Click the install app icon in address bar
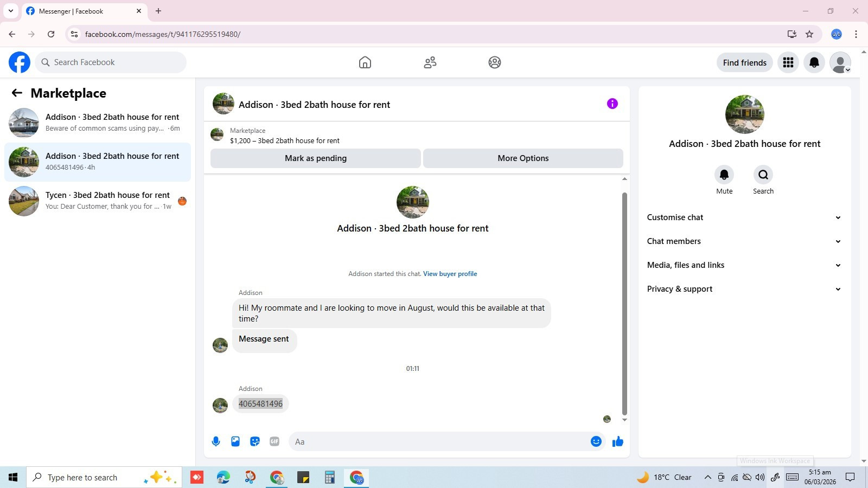This screenshot has width=868, height=488. point(792,34)
